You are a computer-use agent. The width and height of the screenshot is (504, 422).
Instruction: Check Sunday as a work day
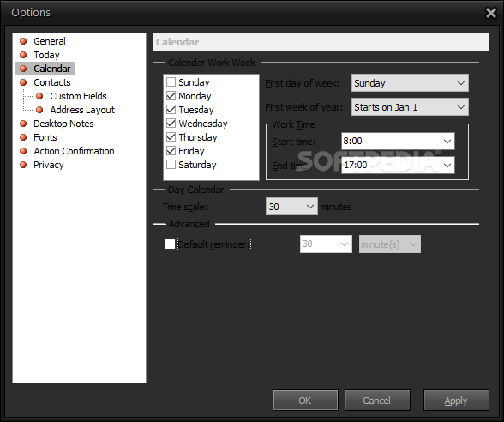[171, 82]
